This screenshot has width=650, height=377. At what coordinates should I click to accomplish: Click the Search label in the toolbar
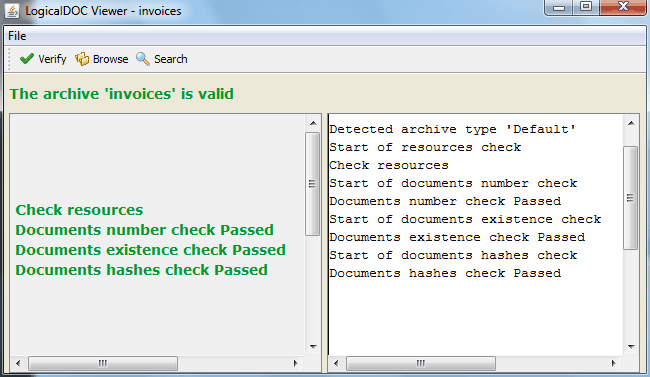171,59
